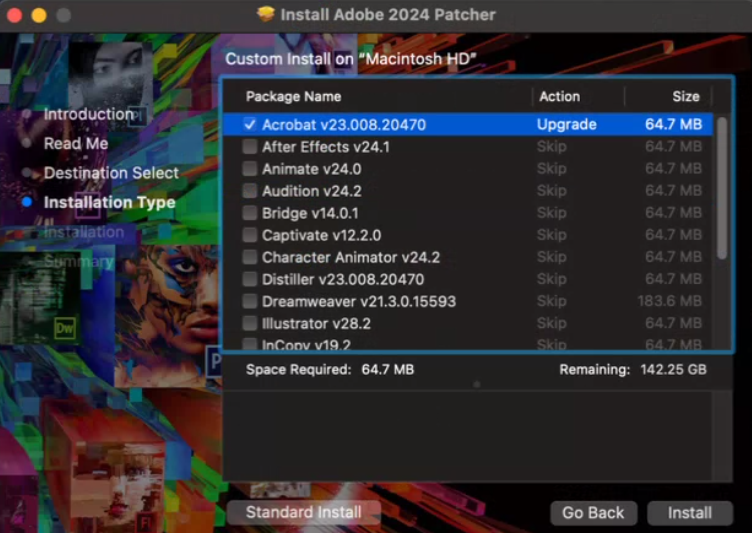Check the Audition v24.2 checkbox
This screenshot has width=752, height=533.
click(x=250, y=191)
